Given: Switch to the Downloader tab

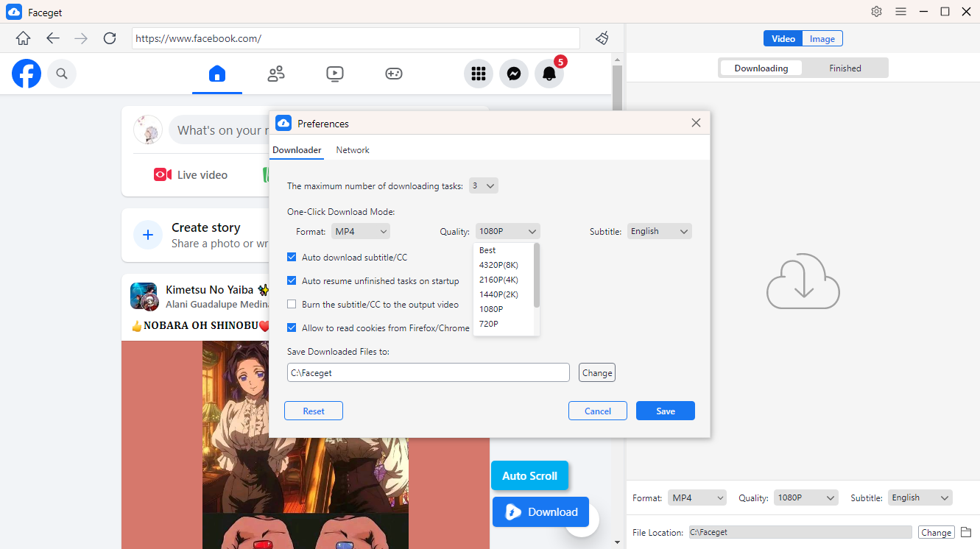Looking at the screenshot, I should point(297,149).
